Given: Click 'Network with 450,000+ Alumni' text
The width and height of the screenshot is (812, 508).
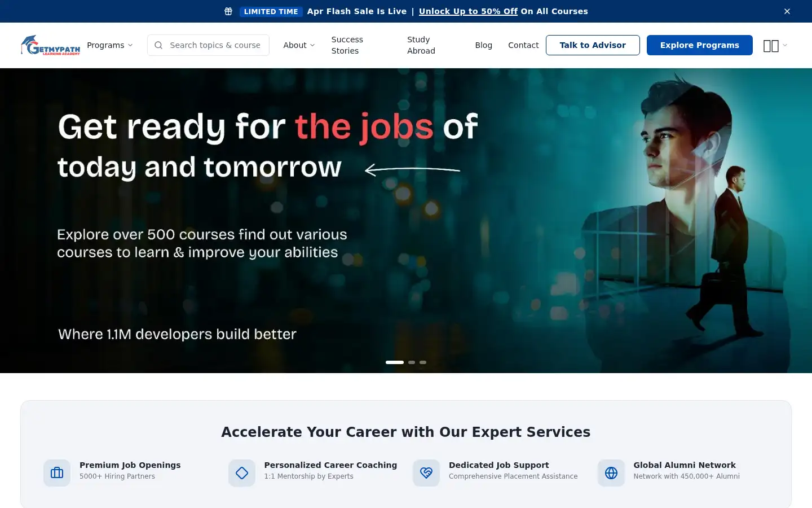Looking at the screenshot, I should pyautogui.click(x=686, y=476).
